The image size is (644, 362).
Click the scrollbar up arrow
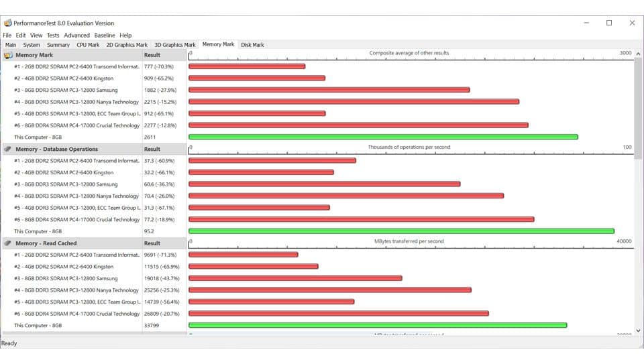[x=638, y=54]
